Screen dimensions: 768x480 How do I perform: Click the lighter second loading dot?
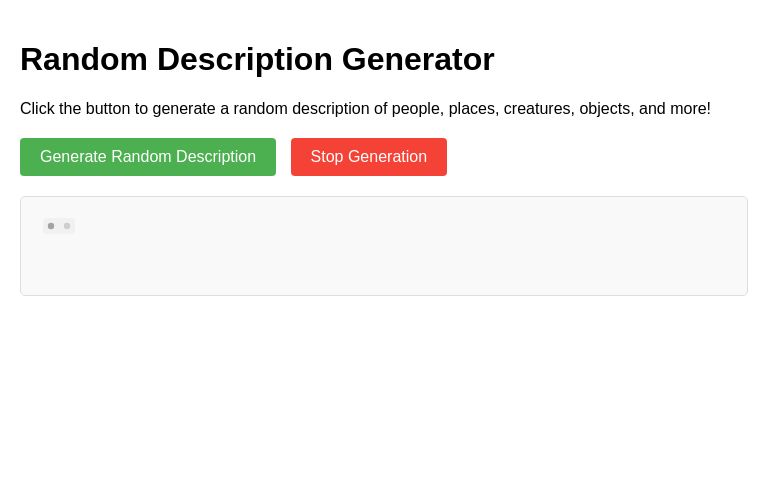pos(67,226)
